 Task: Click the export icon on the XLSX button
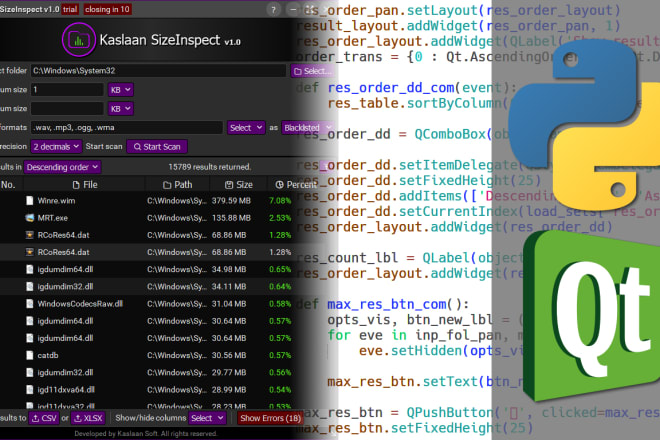78,418
